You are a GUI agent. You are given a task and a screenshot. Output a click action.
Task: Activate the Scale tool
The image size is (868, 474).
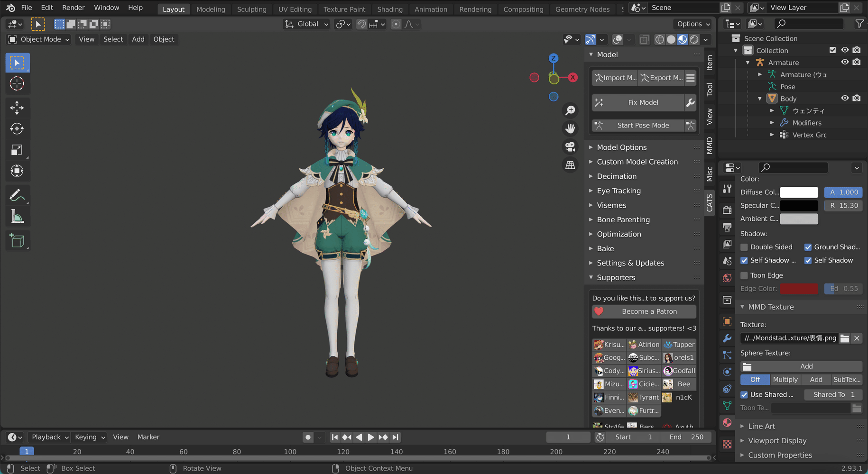[17, 150]
